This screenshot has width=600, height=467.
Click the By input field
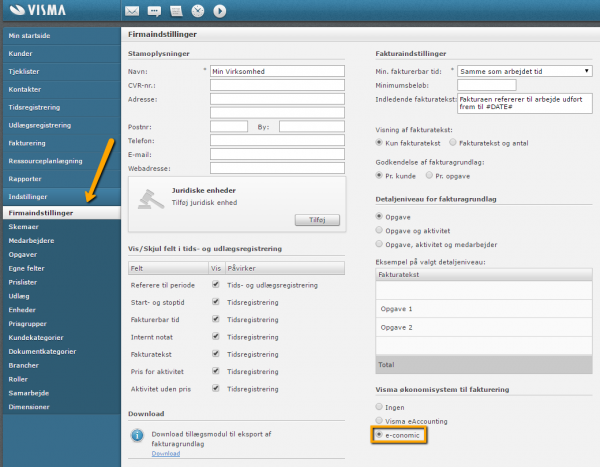click(312, 126)
